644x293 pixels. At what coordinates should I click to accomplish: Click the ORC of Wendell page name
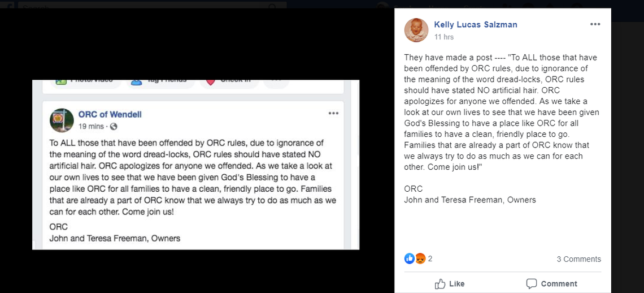(x=110, y=114)
